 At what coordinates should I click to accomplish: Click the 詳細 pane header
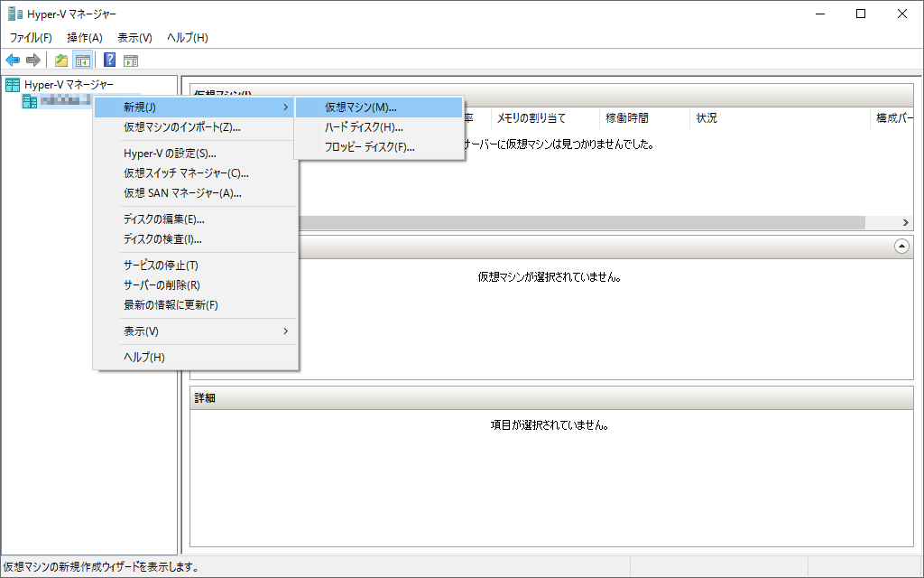point(551,398)
